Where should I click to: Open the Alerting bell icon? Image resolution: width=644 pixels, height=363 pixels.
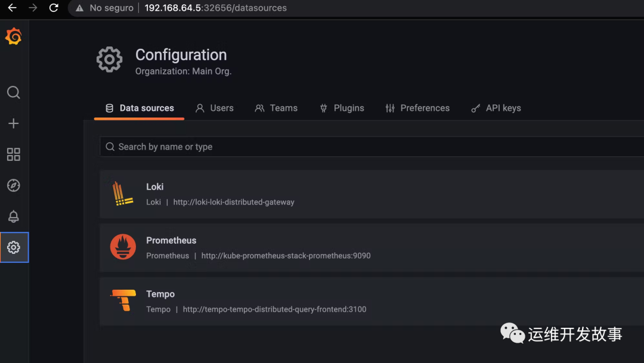[x=14, y=216]
